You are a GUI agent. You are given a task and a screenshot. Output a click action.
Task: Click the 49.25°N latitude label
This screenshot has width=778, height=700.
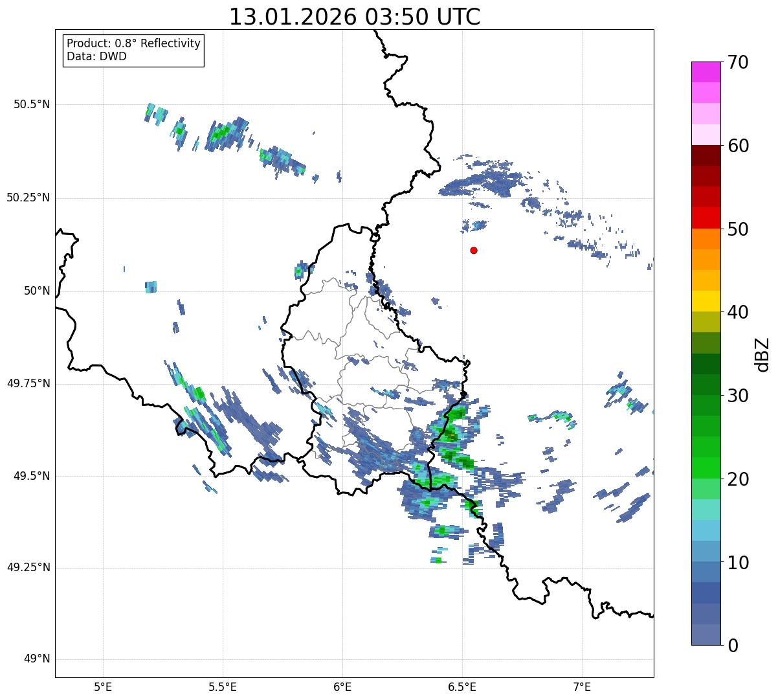pyautogui.click(x=28, y=567)
